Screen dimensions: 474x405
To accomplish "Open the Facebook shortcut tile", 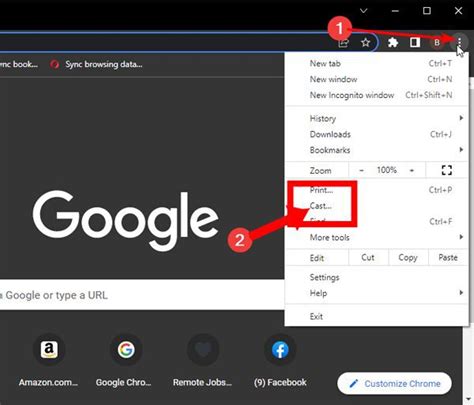I will 280,361.
